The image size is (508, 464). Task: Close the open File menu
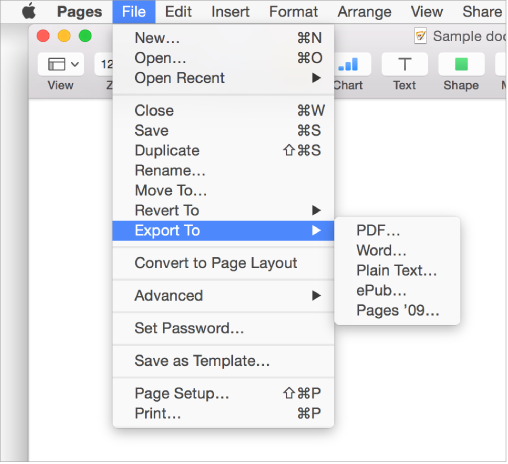(x=134, y=12)
